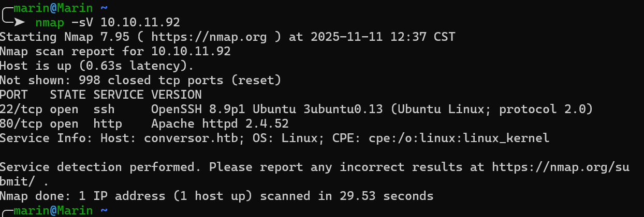Screen dimensions: 644x217
Task: Select the 22/tcp port entry
Action: pyautogui.click(x=21, y=109)
